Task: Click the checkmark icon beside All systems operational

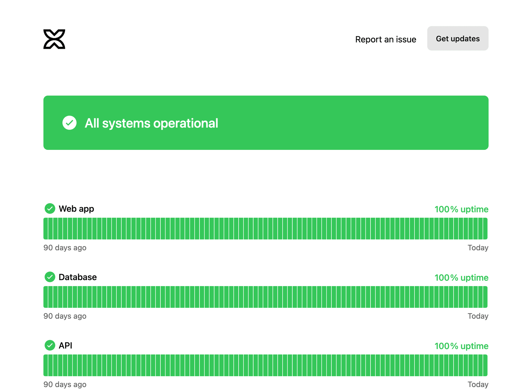Action: pos(69,123)
